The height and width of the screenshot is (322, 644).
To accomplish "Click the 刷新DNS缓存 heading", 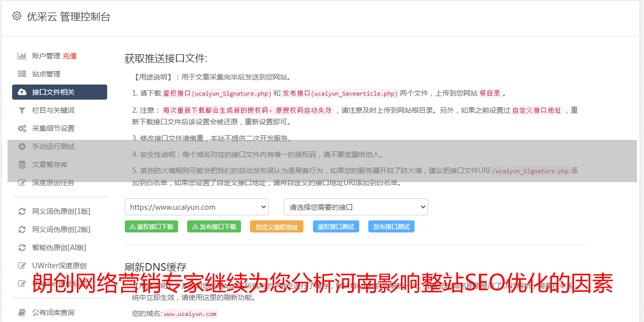I will [155, 267].
